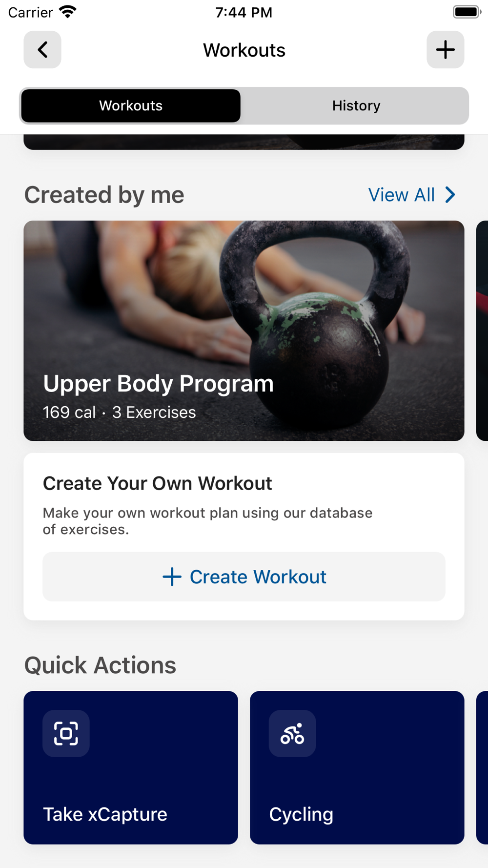
Task: Tap the battery status icon
Action: tap(467, 12)
